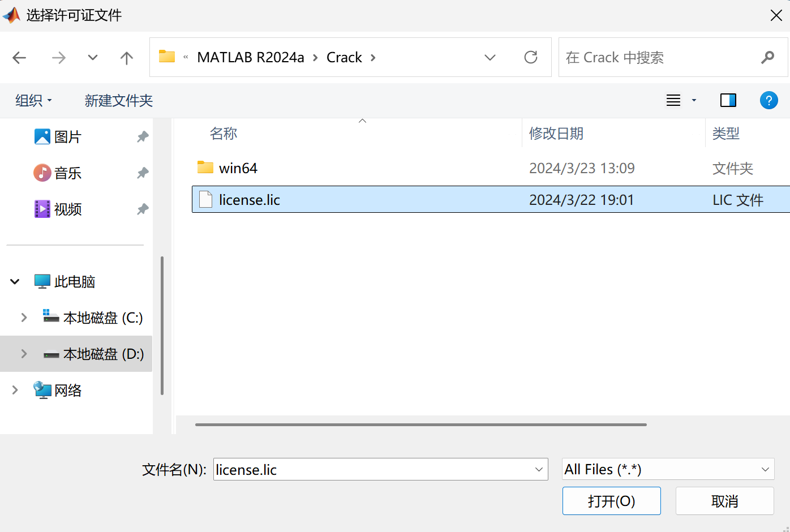This screenshot has height=532, width=790.
Task: Refresh the Crack folder view
Action: click(x=530, y=57)
